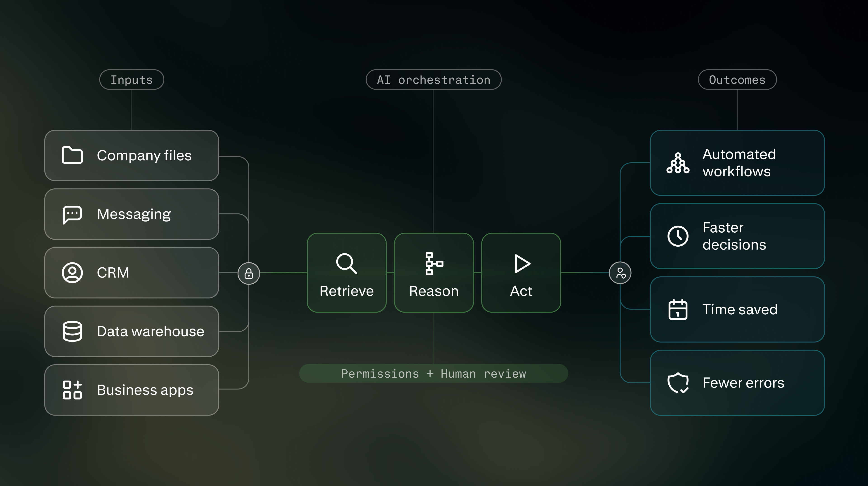
Task: Select the Outcomes label pill
Action: [x=737, y=80]
